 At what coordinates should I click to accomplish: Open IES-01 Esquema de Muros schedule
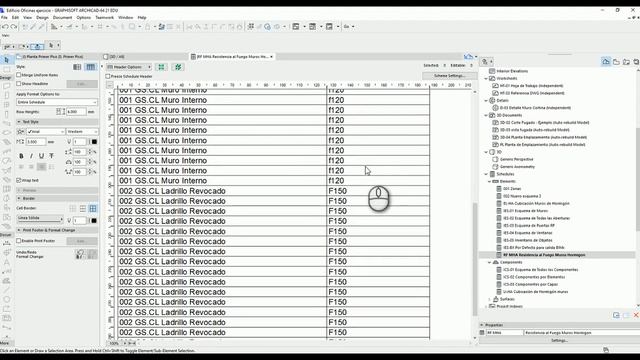[x=525, y=211]
